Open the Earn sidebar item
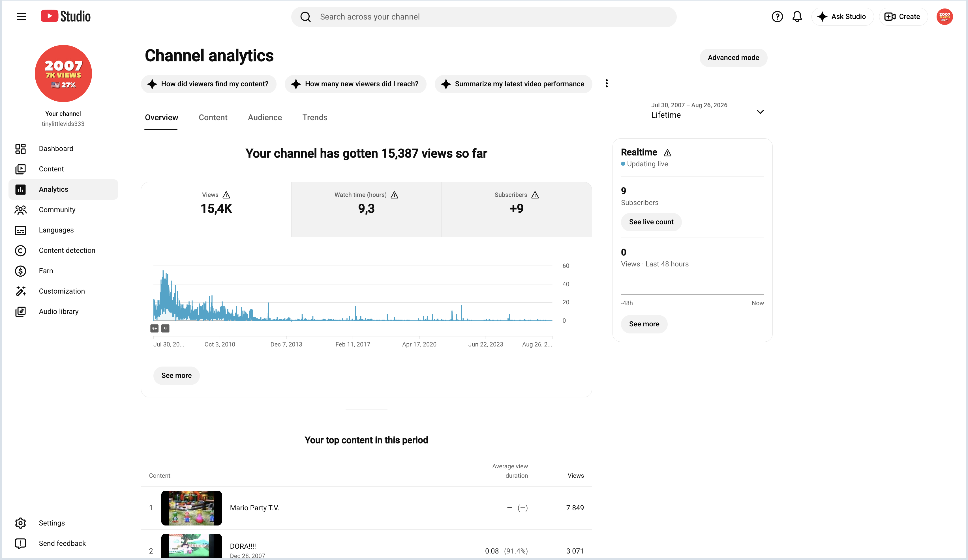This screenshot has width=968, height=560. [63, 271]
